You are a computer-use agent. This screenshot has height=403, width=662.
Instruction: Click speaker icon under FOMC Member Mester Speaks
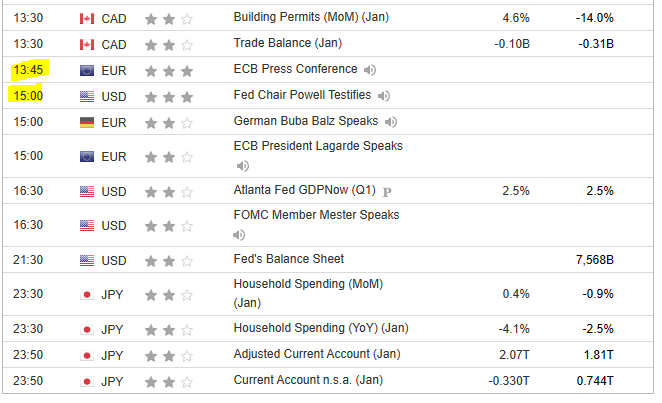coord(241,235)
